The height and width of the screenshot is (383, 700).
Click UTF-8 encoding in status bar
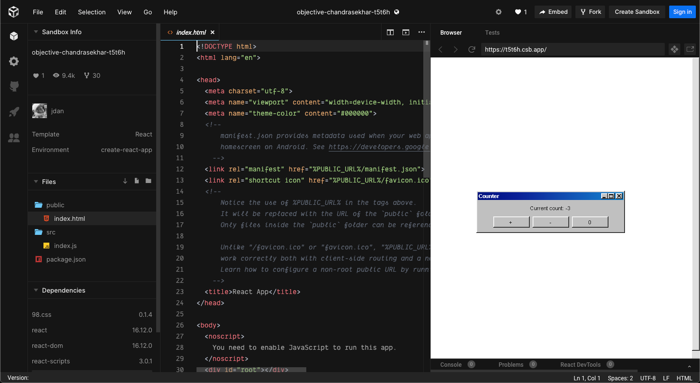click(x=648, y=378)
